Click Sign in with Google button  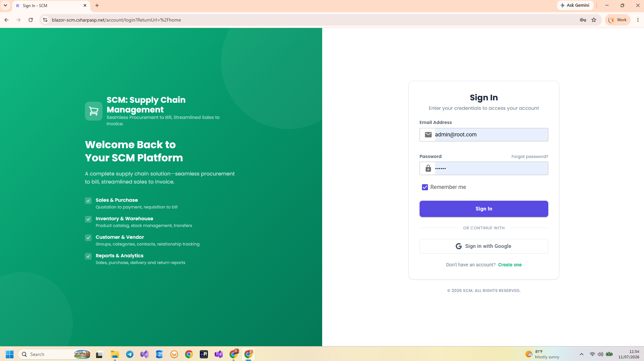pyautogui.click(x=484, y=246)
